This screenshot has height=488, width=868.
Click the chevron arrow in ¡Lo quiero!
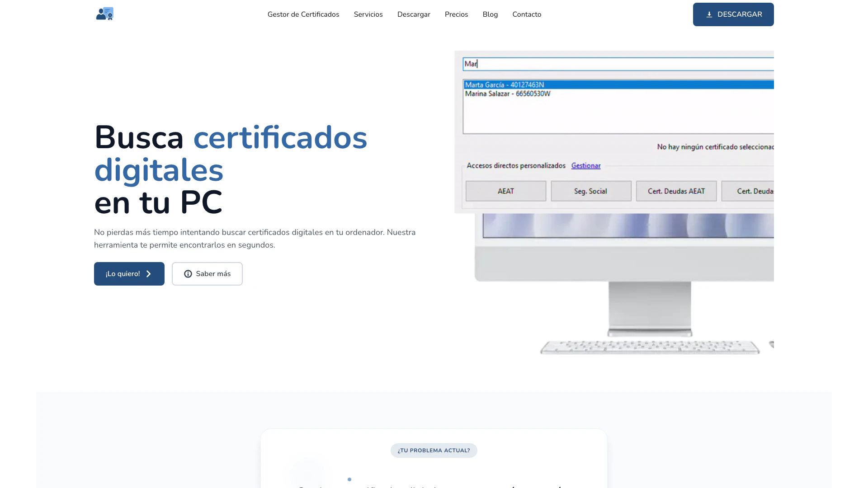point(148,274)
